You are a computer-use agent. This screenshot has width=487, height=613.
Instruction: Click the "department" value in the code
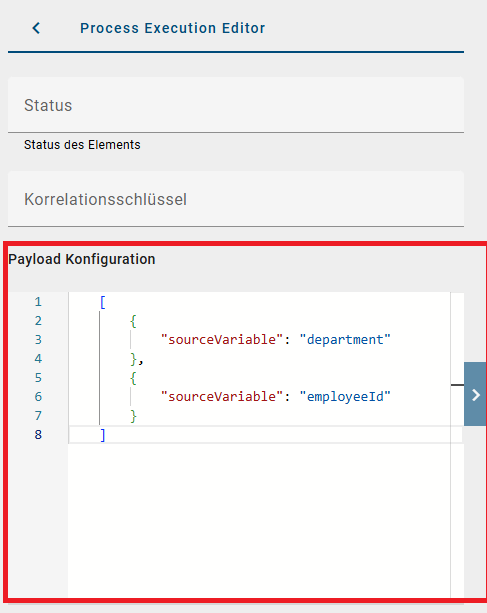click(x=345, y=340)
